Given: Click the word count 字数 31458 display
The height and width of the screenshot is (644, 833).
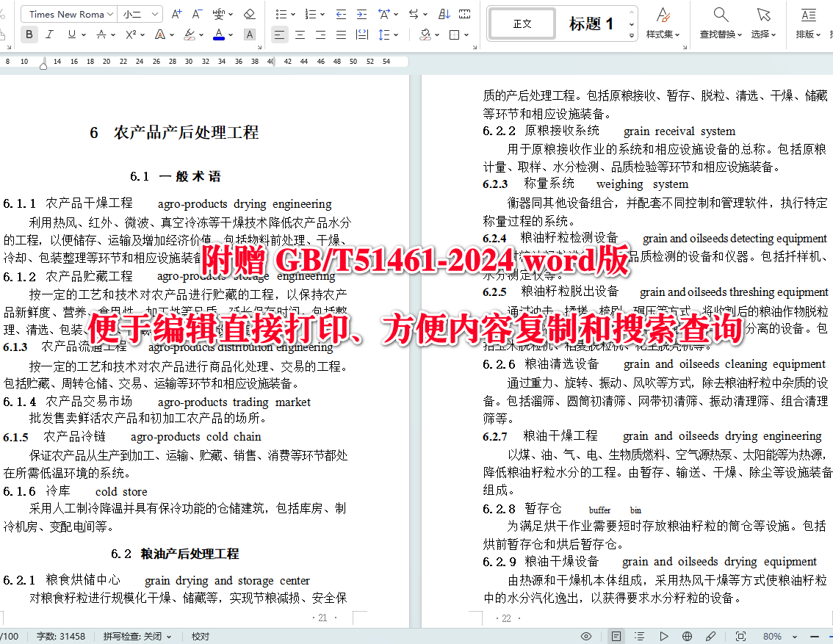Looking at the screenshot, I should coord(61,636).
